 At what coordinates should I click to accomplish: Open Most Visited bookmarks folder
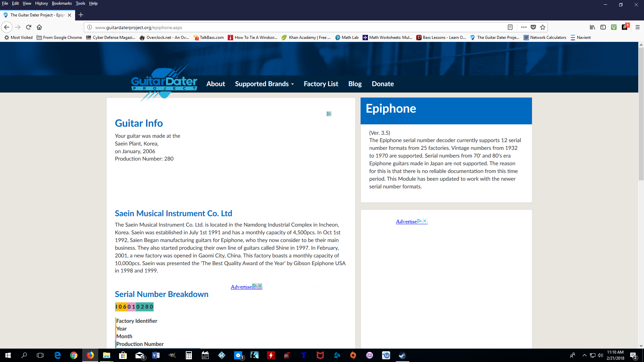click(x=18, y=38)
